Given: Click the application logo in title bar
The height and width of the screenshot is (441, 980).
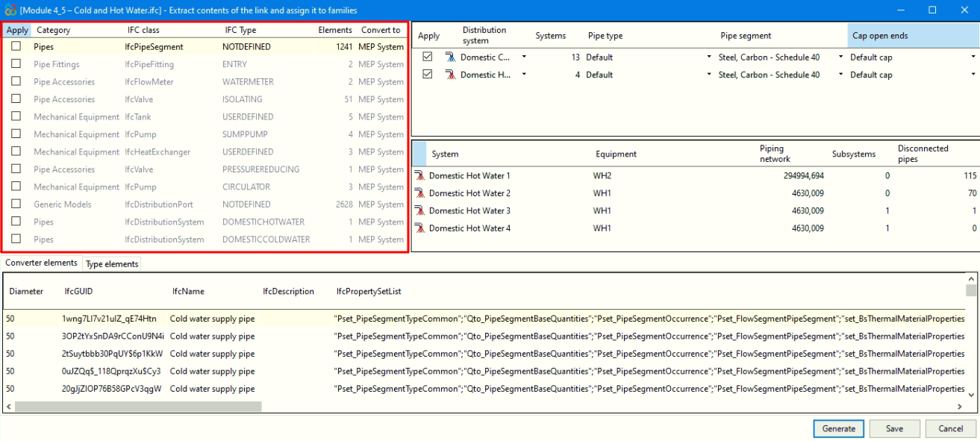Looking at the screenshot, I should (x=10, y=10).
